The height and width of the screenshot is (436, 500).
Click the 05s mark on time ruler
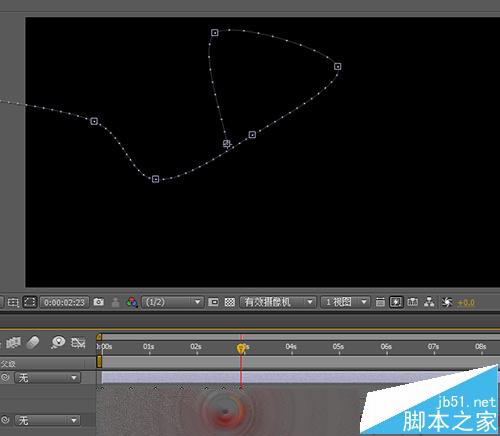(338, 347)
